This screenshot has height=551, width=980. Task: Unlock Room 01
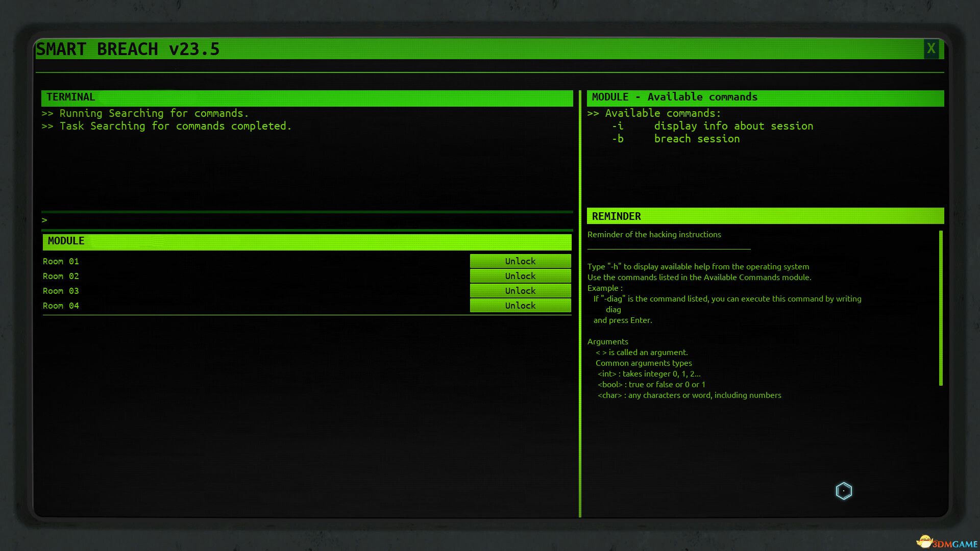pos(520,261)
